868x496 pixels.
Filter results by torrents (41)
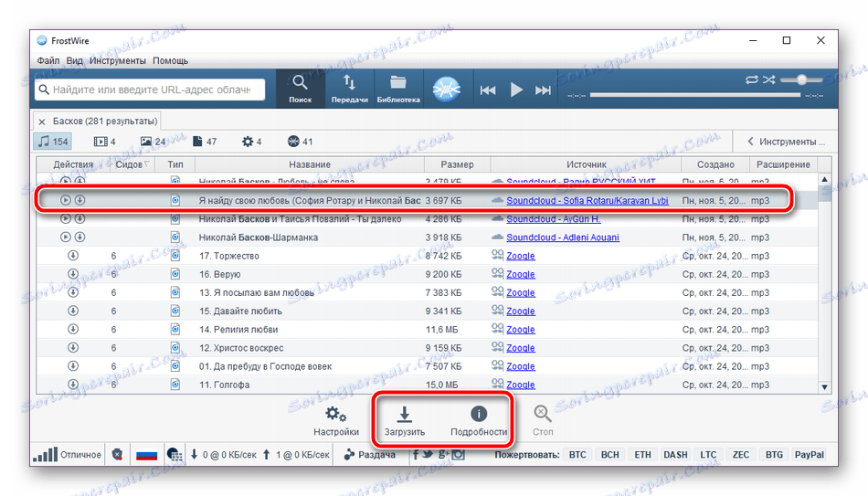(300, 142)
